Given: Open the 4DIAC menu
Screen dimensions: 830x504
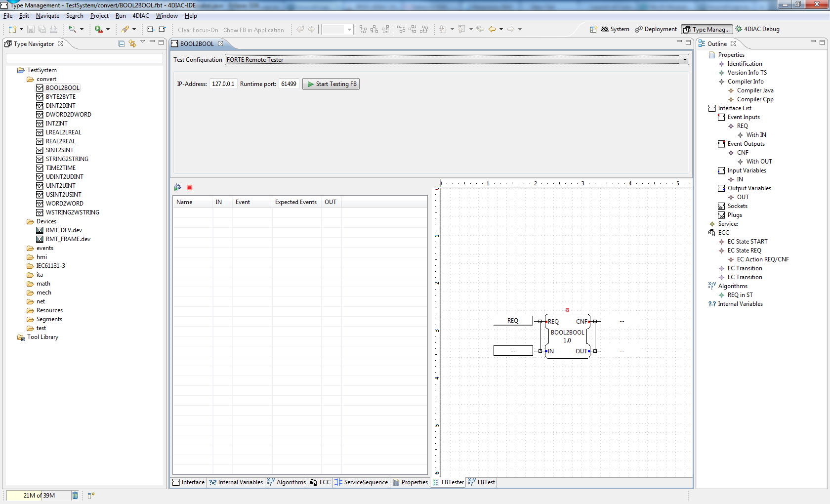Looking at the screenshot, I should coord(141,16).
